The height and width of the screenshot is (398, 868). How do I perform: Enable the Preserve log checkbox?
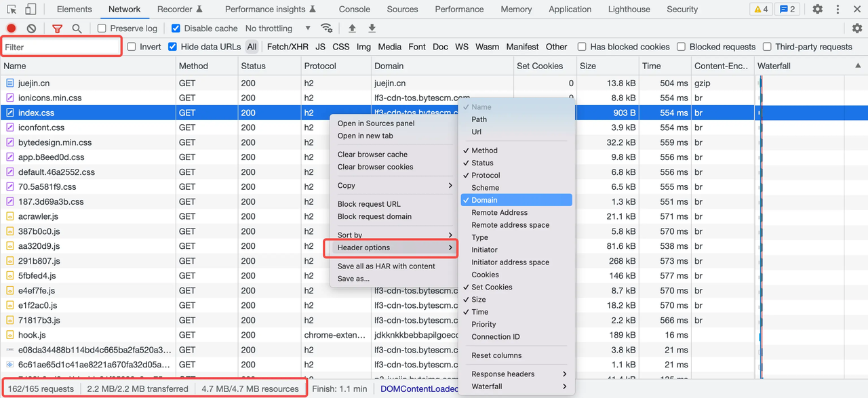click(102, 28)
